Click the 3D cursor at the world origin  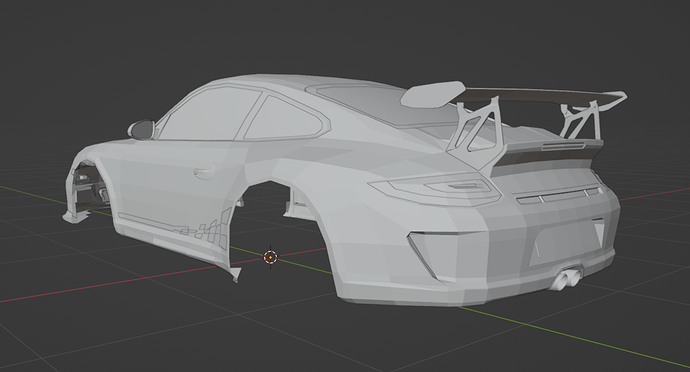270,257
